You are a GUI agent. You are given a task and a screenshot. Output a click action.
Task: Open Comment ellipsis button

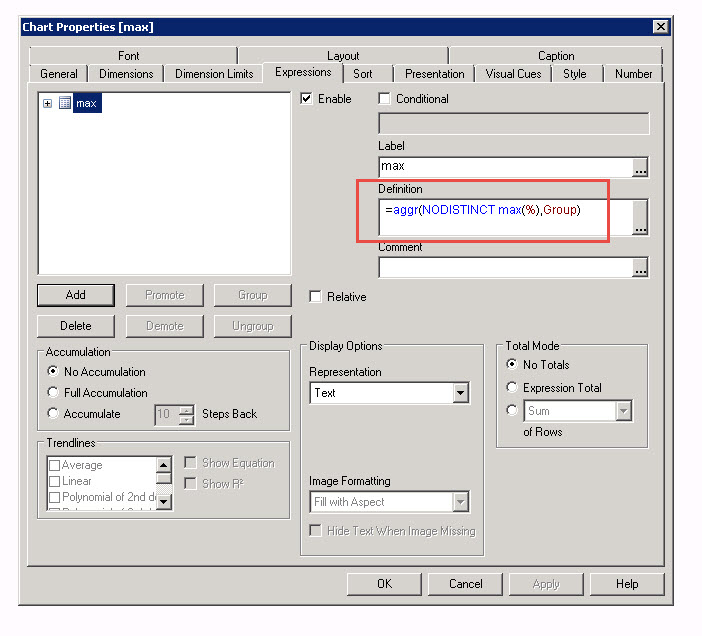pos(640,268)
